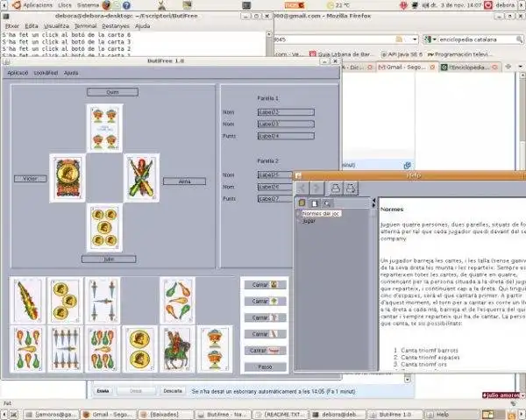Click the red update notification icon
The height and width of the screenshot is (420, 526).
(x=403, y=5)
